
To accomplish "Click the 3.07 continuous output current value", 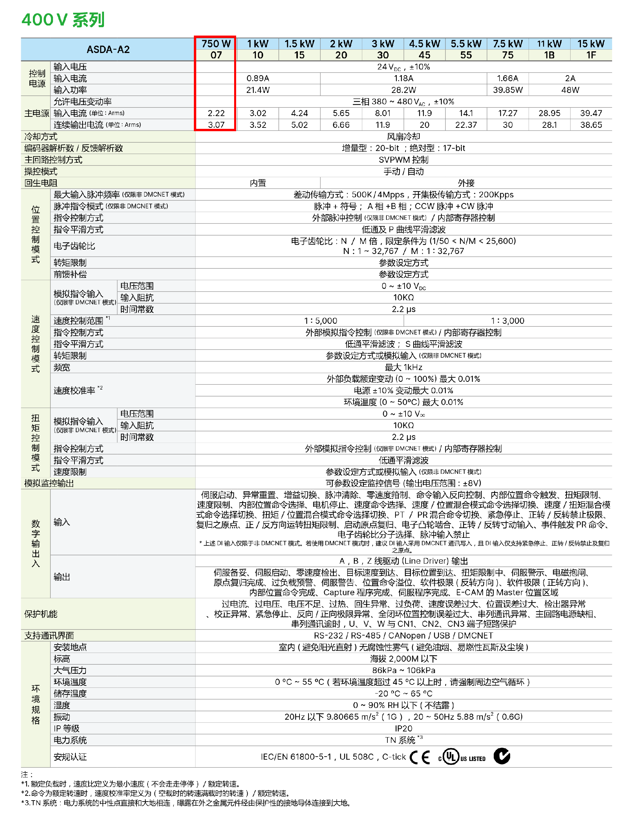I will coord(216,125).
